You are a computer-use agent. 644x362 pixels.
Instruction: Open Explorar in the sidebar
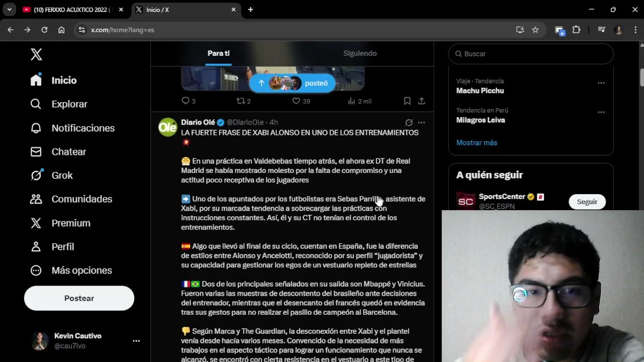[x=59, y=104]
